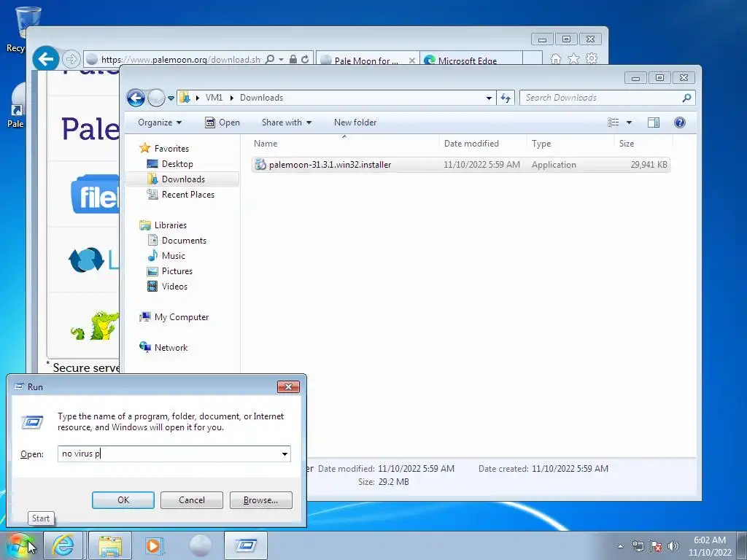Expand the view options dropdown arrow

click(x=629, y=122)
